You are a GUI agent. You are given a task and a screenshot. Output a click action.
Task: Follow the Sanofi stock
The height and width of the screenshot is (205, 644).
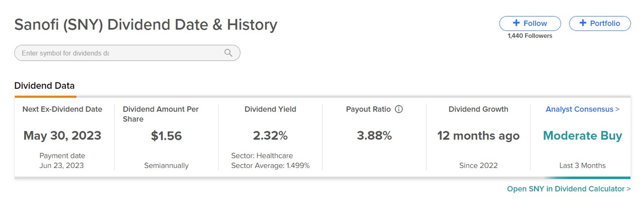pos(530,24)
